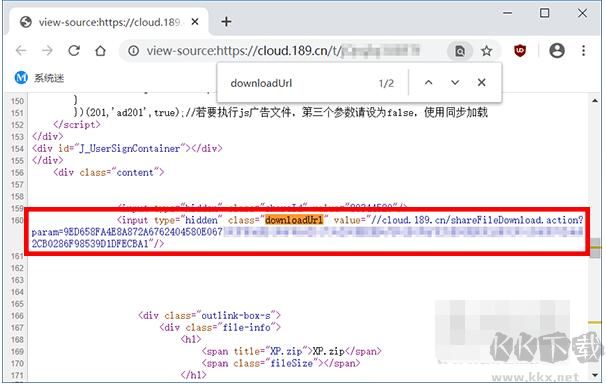Click the closing </script> tag line
The height and width of the screenshot is (384, 606).
tap(77, 124)
